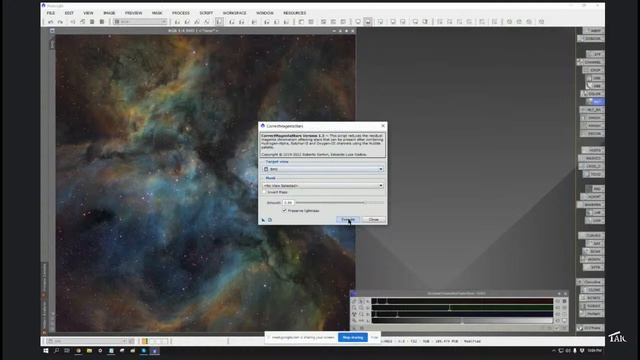Viewport: 640px width, 360px height.
Task: Click the documentation icon beside the New Instance arrow
Action: [270, 220]
